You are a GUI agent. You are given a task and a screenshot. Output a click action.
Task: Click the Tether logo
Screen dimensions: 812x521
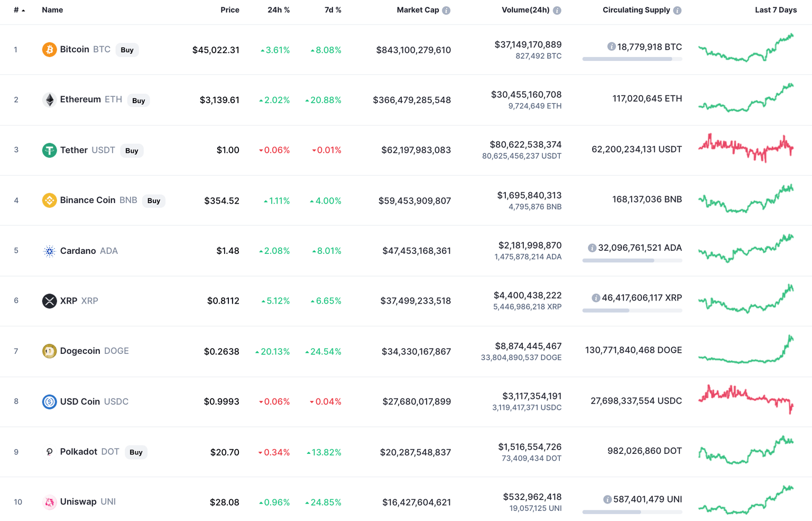click(x=49, y=150)
